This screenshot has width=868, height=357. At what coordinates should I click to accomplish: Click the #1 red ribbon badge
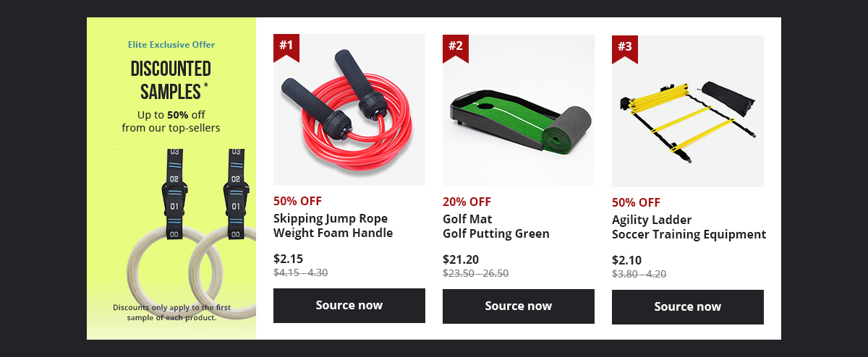(286, 48)
